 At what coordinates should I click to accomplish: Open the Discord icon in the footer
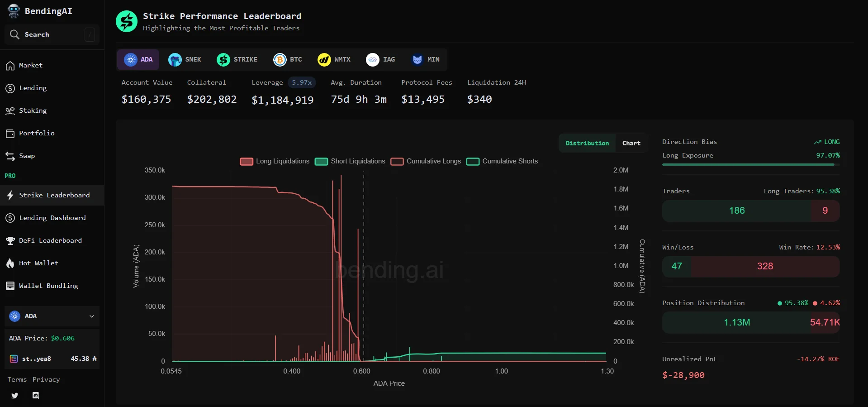36,395
